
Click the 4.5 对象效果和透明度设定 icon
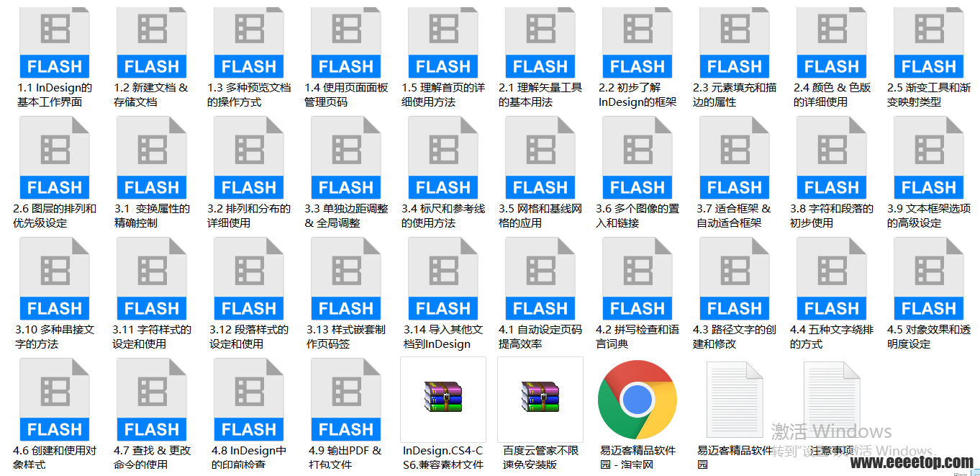pos(929,279)
